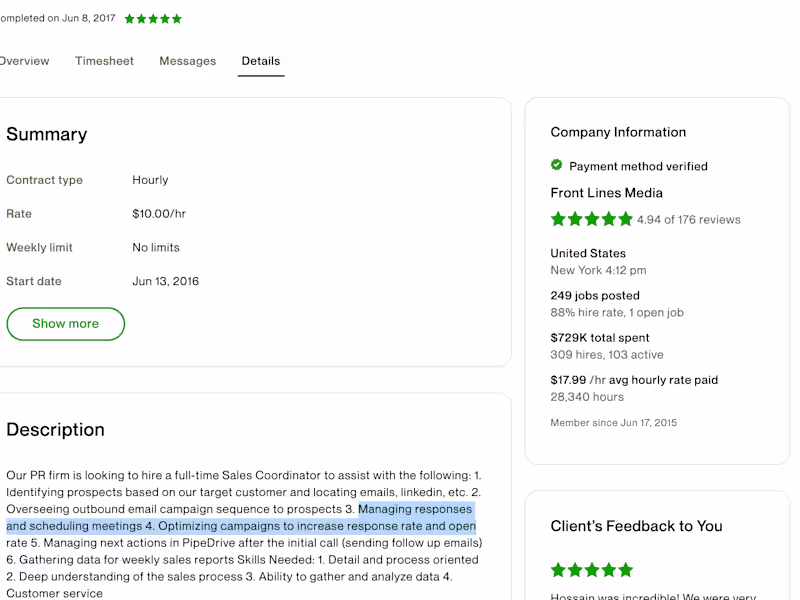This screenshot has height=600, width=800.
Task: Click the green stars next to 4.94 rating
Action: click(590, 219)
